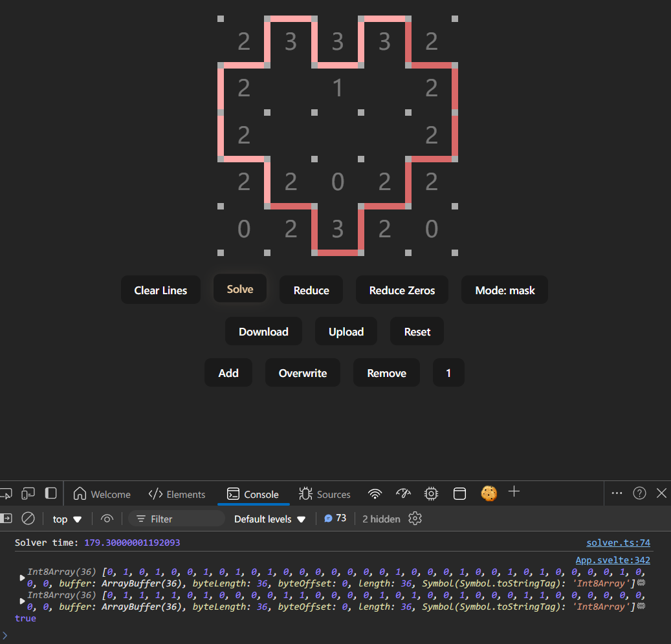
Task: Run the Solve button
Action: (x=240, y=288)
